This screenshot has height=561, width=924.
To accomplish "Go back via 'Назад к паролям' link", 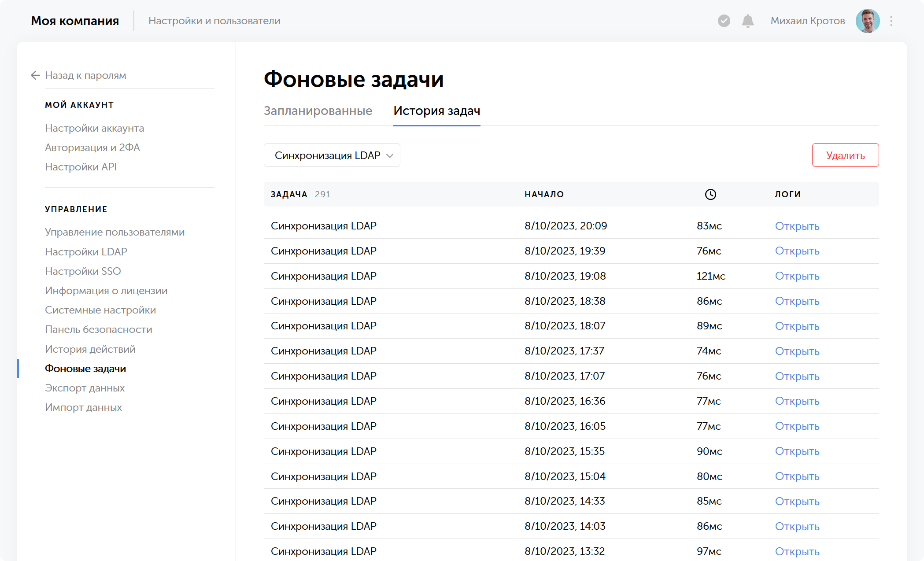I will click(x=85, y=75).
